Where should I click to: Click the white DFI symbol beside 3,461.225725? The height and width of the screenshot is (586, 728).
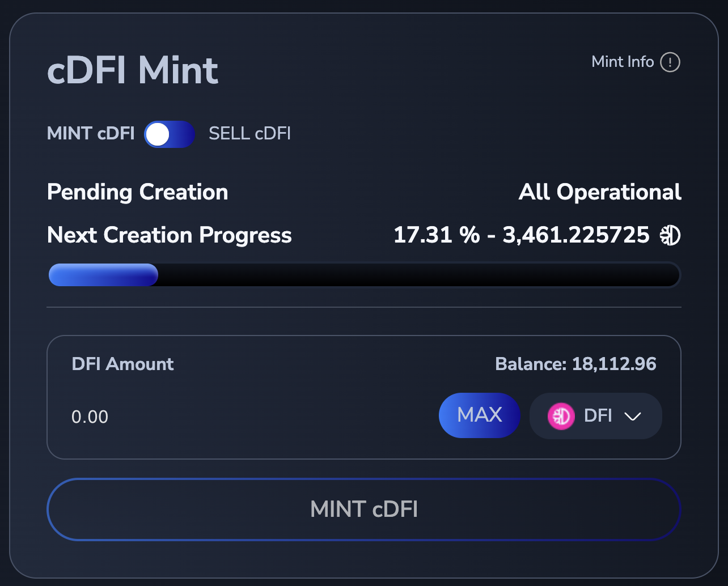pos(670,235)
